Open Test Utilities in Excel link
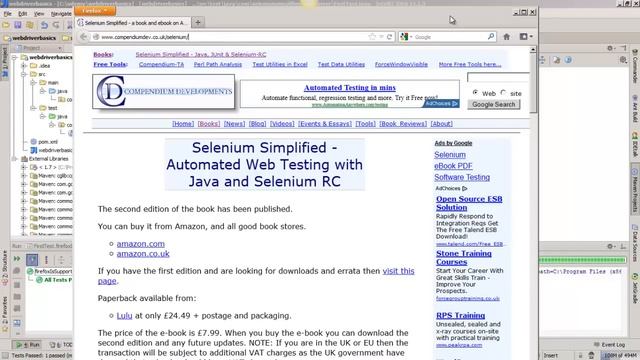Image resolution: width=640 pixels, height=360 pixels. click(x=280, y=64)
